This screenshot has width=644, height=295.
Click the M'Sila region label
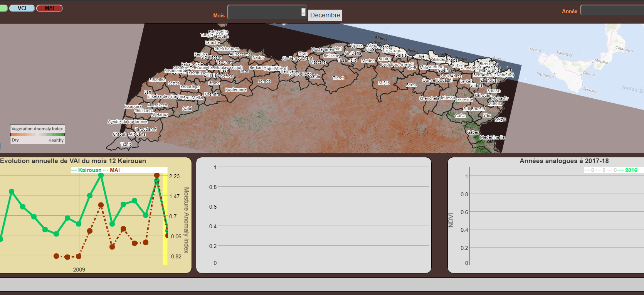[x=384, y=83]
